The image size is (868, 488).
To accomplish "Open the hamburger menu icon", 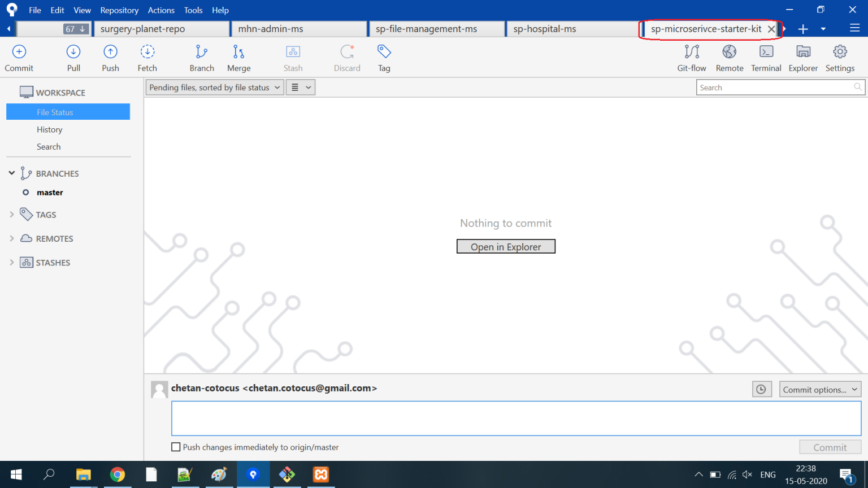I will point(855,28).
